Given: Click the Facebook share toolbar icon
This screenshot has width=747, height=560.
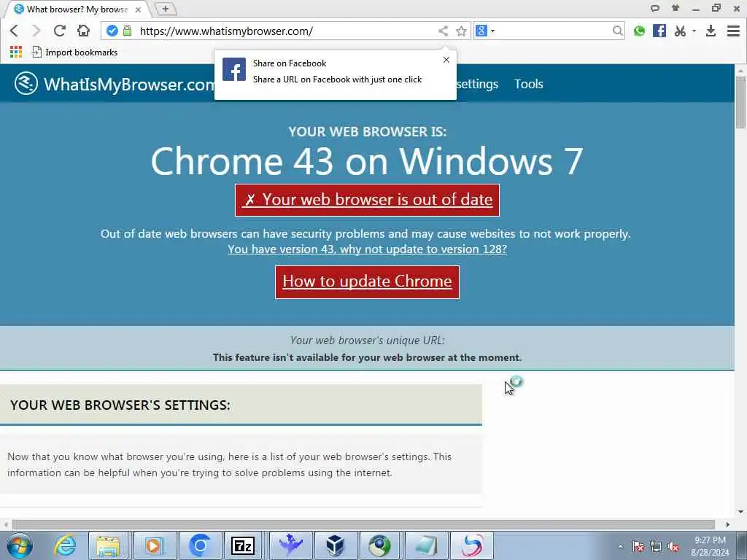Looking at the screenshot, I should pyautogui.click(x=659, y=31).
